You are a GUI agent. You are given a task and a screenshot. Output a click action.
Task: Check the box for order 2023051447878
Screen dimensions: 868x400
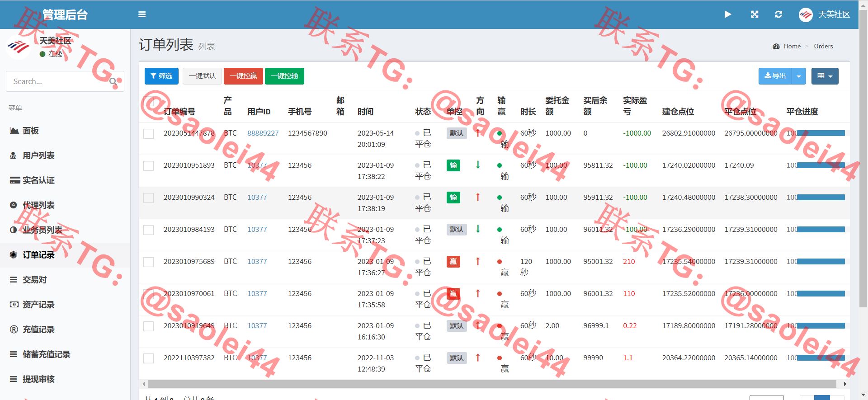(x=148, y=134)
